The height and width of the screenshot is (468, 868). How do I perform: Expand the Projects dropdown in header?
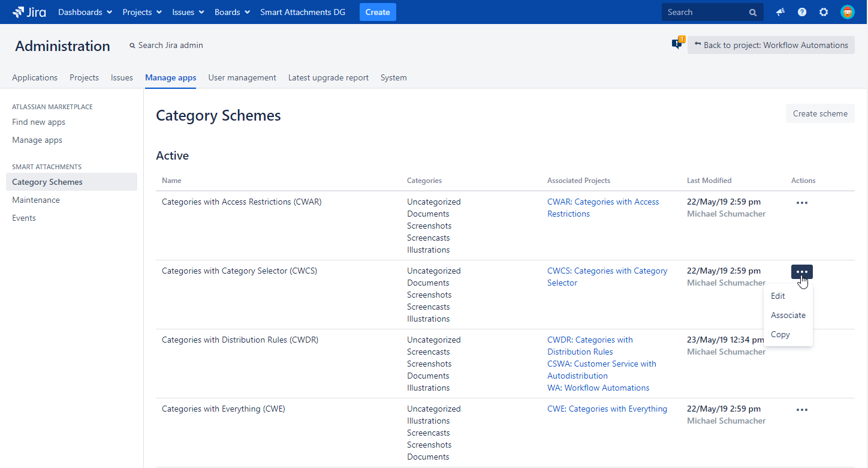pyautogui.click(x=142, y=12)
